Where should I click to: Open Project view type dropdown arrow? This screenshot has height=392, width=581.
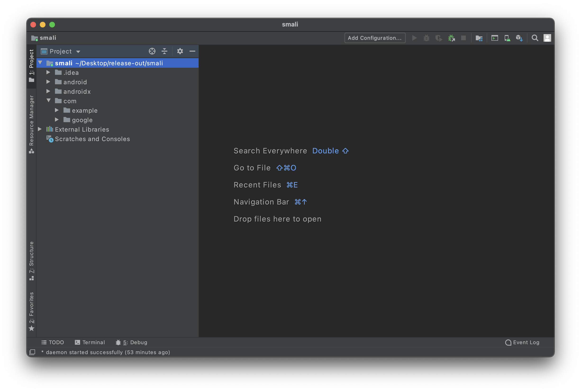click(x=78, y=52)
